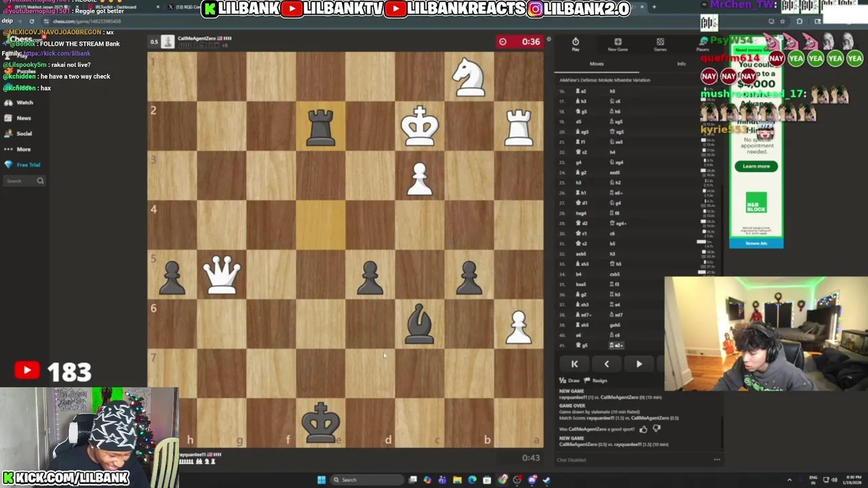The width and height of the screenshot is (868, 488).
Task: Select the white king on the board
Action: point(420,126)
